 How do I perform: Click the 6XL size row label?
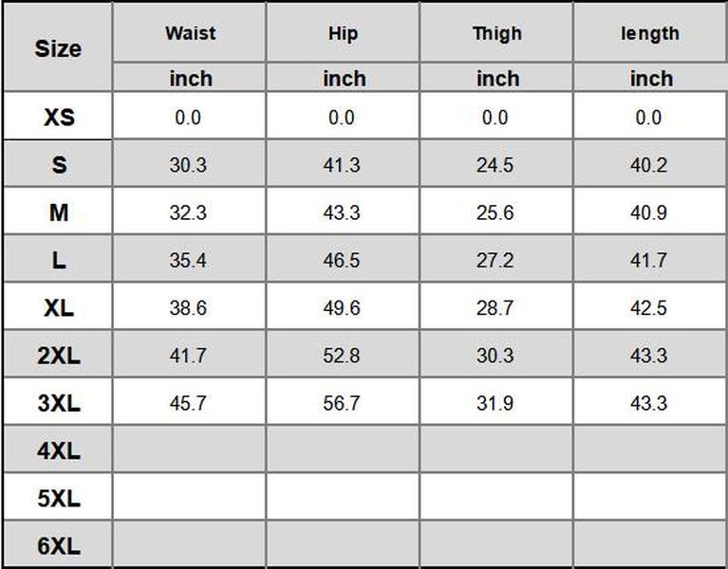(x=58, y=546)
